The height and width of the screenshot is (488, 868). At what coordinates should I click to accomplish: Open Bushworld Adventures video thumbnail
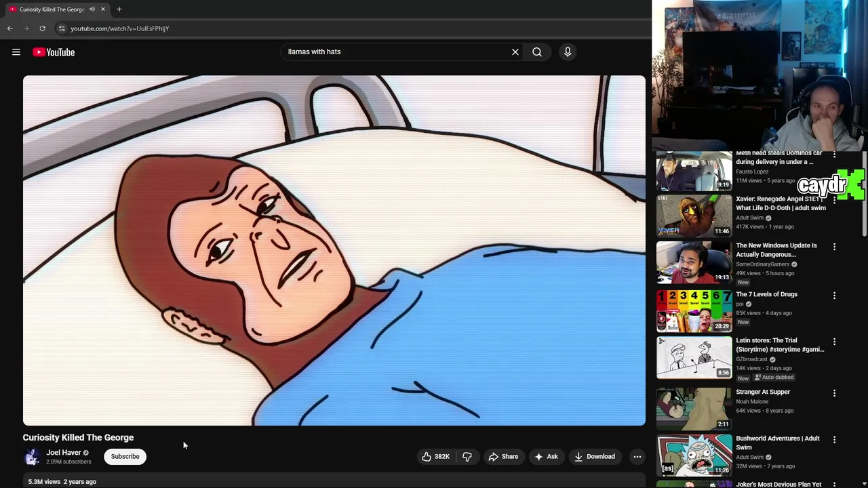point(694,455)
